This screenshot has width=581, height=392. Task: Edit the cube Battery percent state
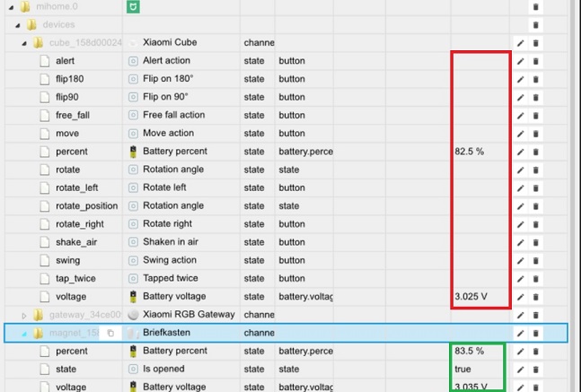[x=521, y=152]
